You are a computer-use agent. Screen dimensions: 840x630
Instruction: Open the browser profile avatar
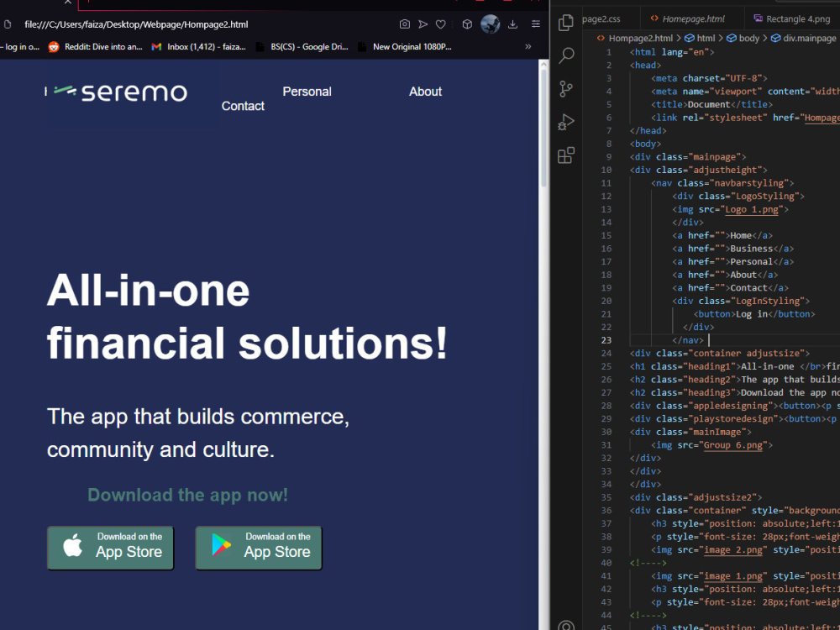tap(490, 24)
